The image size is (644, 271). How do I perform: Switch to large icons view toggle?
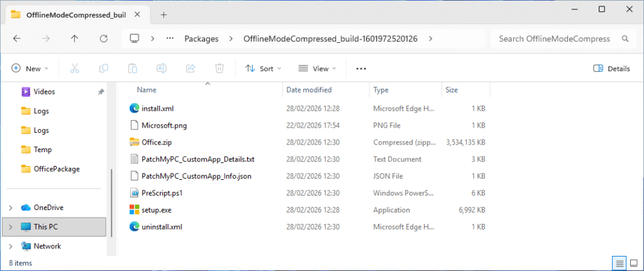pos(633,262)
